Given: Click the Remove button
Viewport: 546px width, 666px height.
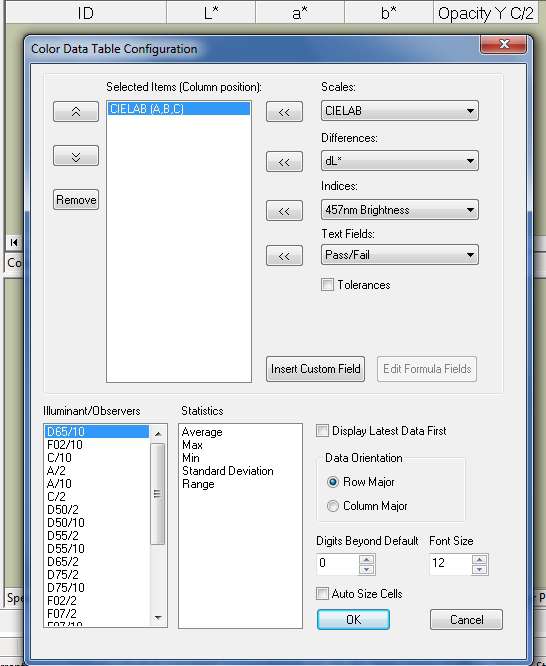Looking at the screenshot, I should point(76,200).
